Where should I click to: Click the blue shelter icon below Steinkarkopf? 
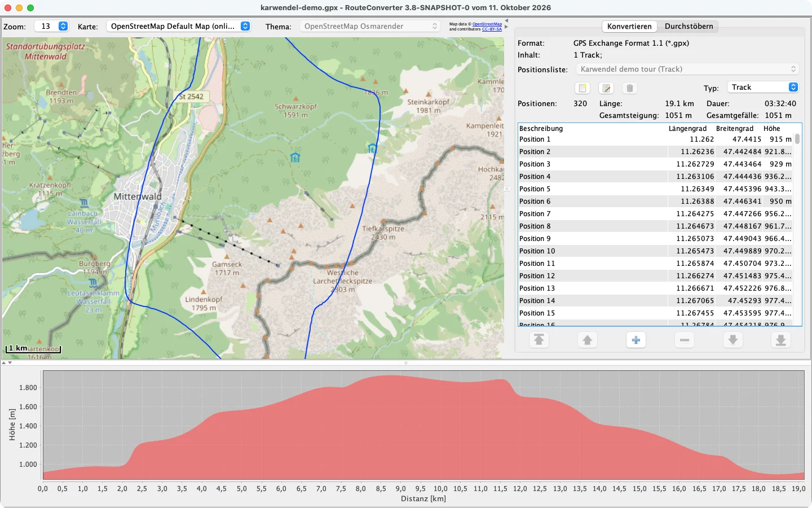tap(372, 148)
